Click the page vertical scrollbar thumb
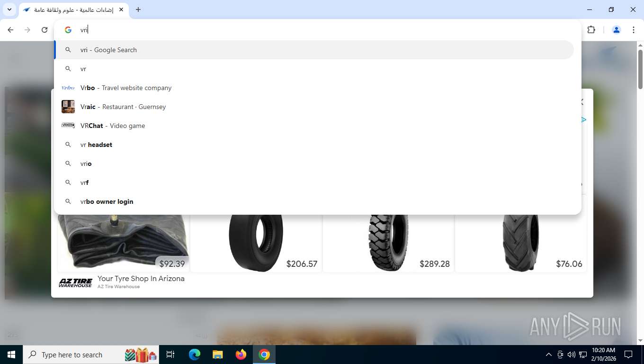This screenshot has height=364, width=644. (640, 69)
